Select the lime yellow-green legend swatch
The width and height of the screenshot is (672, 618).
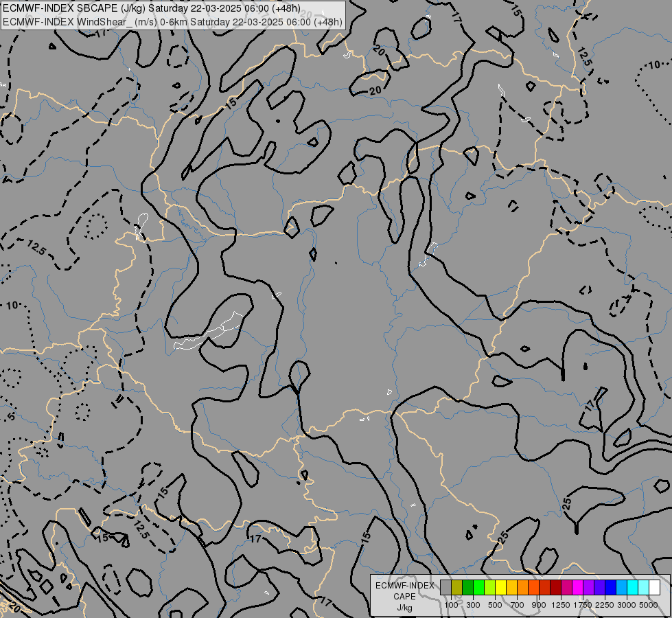tap(490, 588)
